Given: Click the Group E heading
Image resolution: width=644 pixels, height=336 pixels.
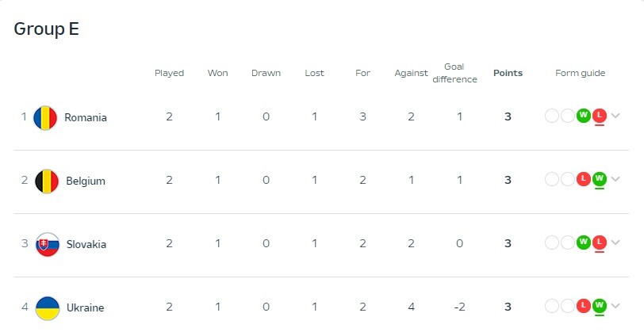Looking at the screenshot, I should [x=47, y=29].
